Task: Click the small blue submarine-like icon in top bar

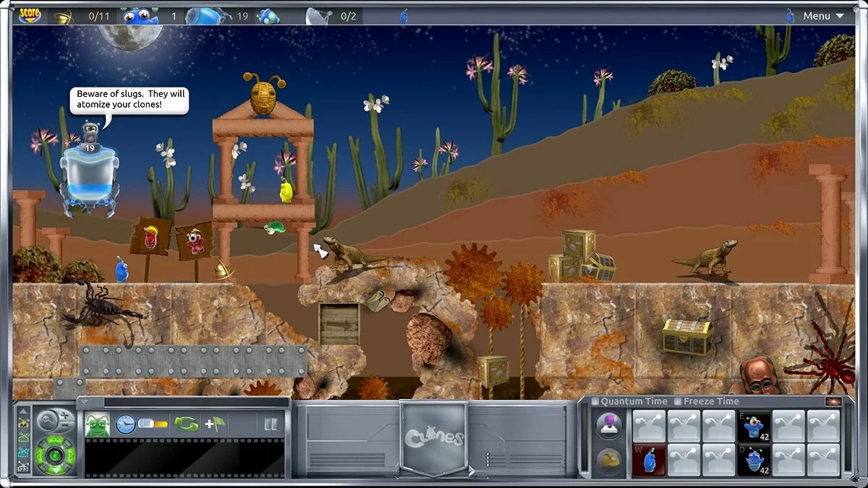Action: [267, 16]
